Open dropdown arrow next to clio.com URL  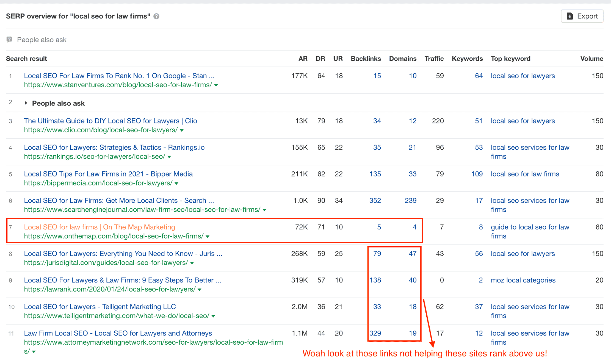point(182,130)
